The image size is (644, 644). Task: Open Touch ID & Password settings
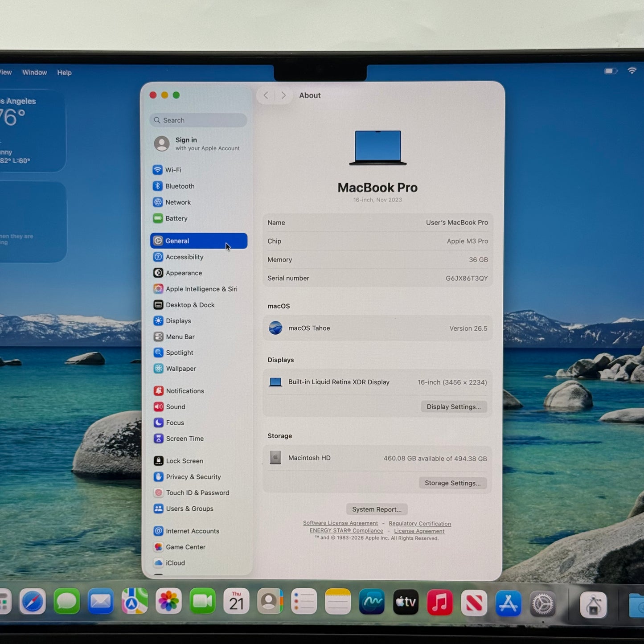(198, 492)
